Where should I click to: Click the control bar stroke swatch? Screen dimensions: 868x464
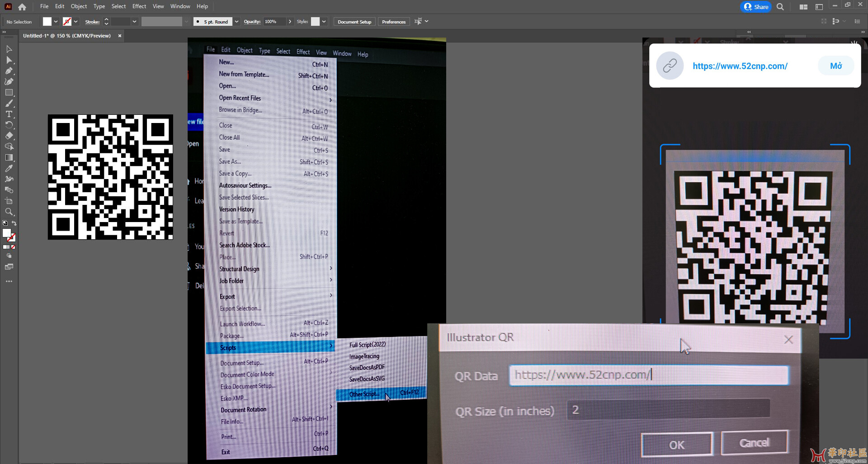point(67,22)
